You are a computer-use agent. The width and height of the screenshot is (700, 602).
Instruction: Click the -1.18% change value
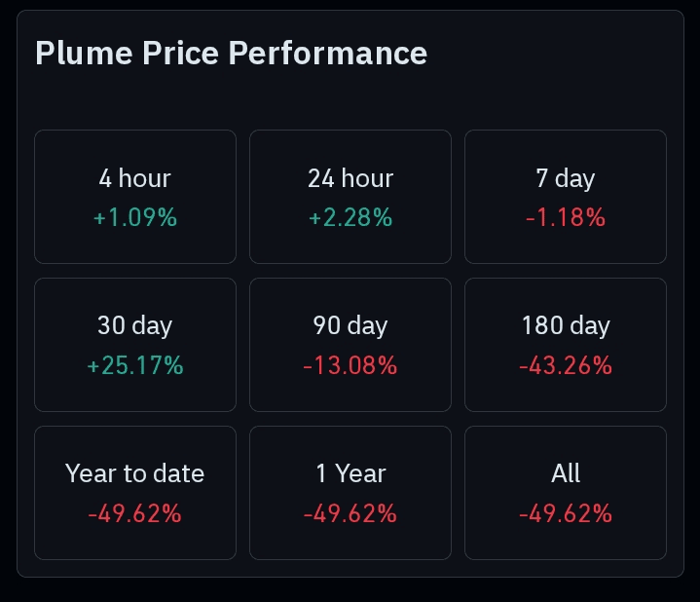tap(566, 217)
